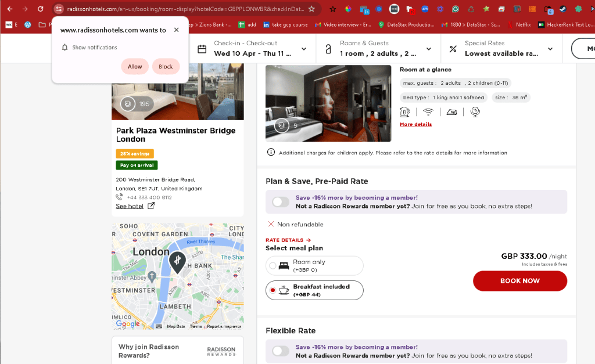Click the 'max. guests' tag
This screenshot has width=595, height=364.
456,83
